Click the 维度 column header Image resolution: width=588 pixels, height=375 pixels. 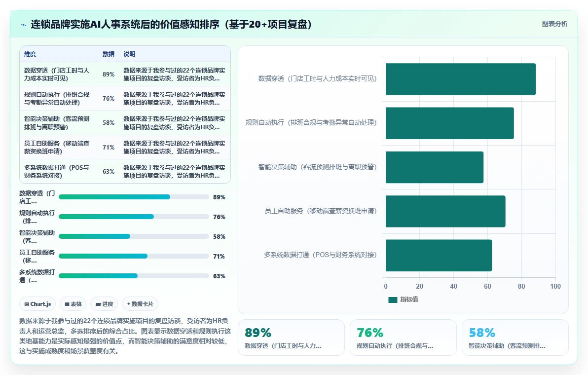31,54
